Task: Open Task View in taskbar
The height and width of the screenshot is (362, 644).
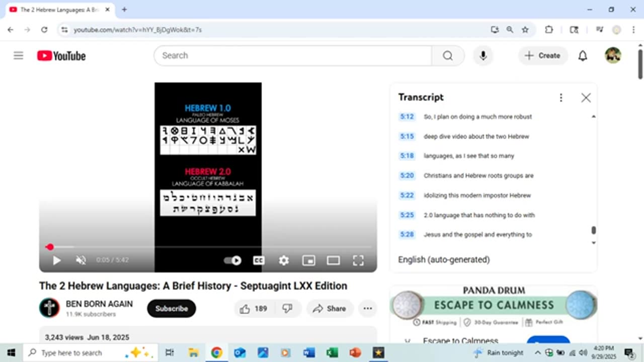Action: tap(170, 352)
